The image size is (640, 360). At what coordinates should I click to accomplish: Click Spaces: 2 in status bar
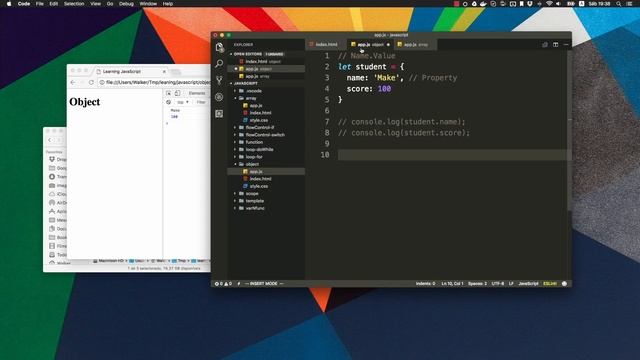click(477, 283)
